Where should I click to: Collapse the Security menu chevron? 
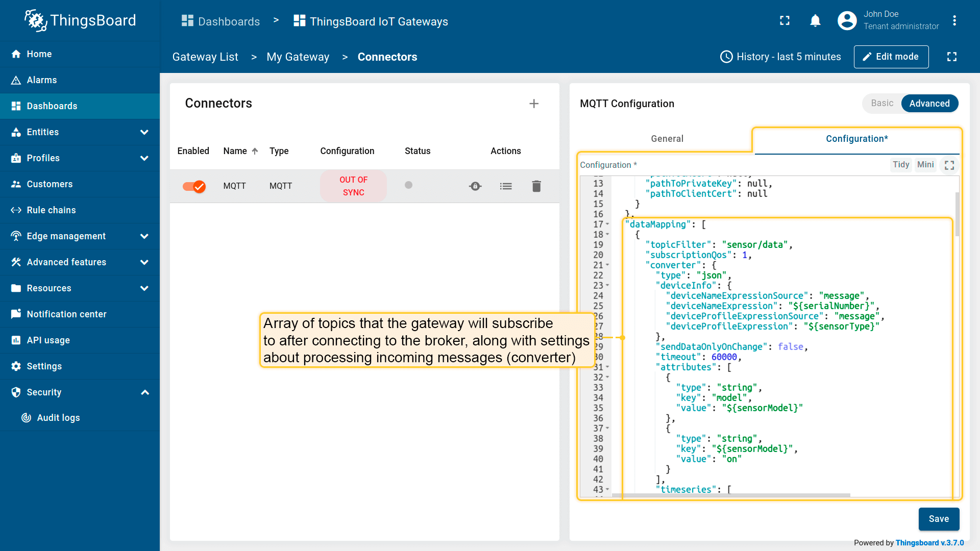[144, 392]
